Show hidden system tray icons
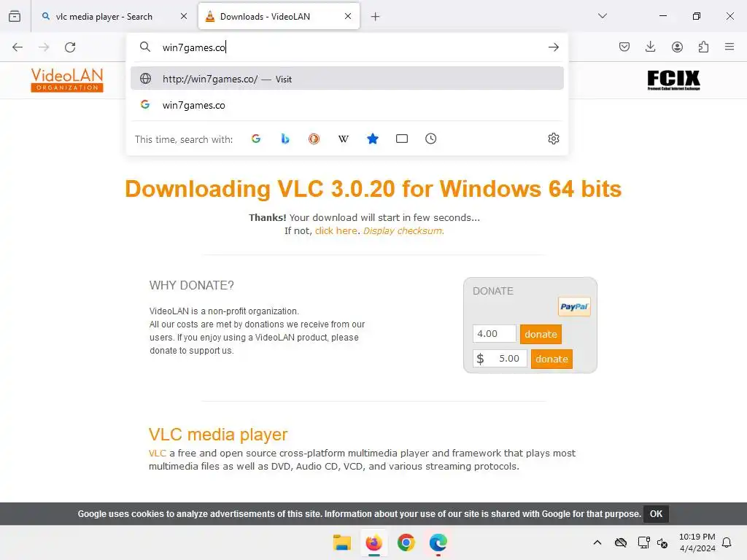The height and width of the screenshot is (560, 747). pyautogui.click(x=597, y=542)
